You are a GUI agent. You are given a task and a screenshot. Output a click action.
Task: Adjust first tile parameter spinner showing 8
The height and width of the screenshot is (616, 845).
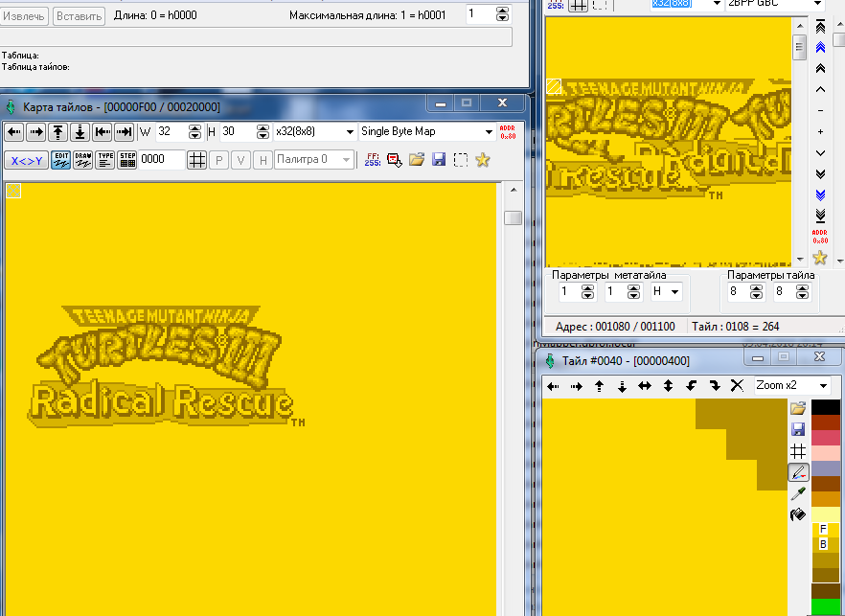click(756, 292)
